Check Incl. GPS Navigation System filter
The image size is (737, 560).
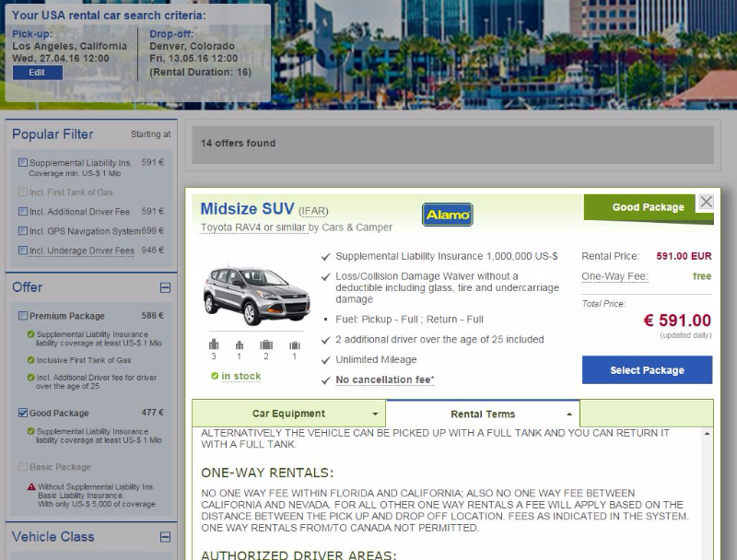22,230
